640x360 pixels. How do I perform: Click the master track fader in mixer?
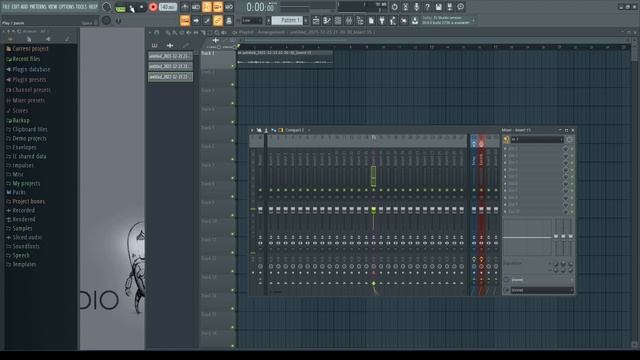click(260, 210)
